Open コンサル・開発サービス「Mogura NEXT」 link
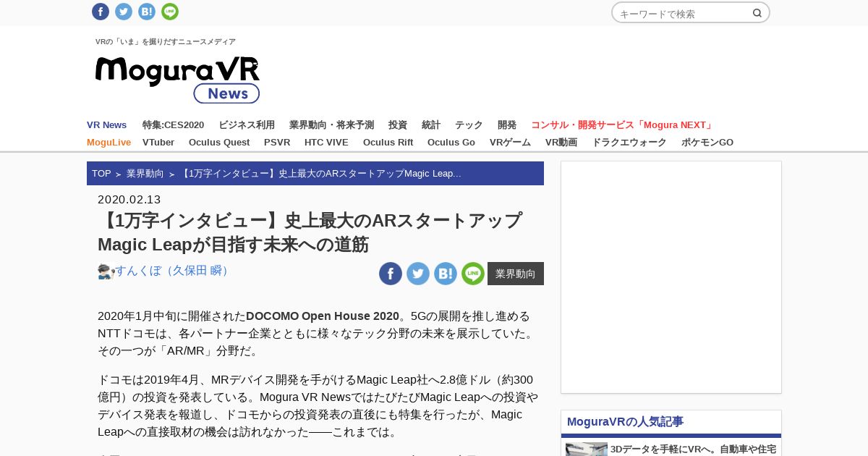Screen dimensions: 868x456 point(623,125)
